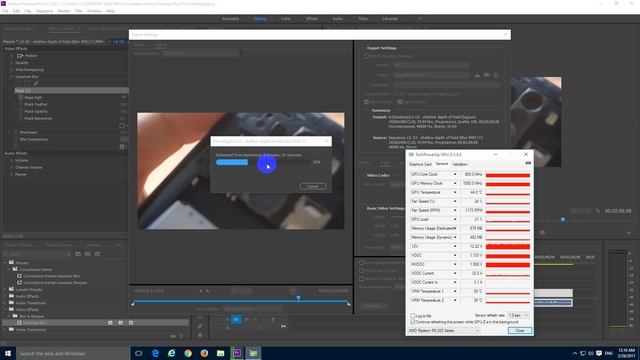640x360 pixels.
Task: Select the Mask (1) row
Action: pyautogui.click(x=71, y=90)
